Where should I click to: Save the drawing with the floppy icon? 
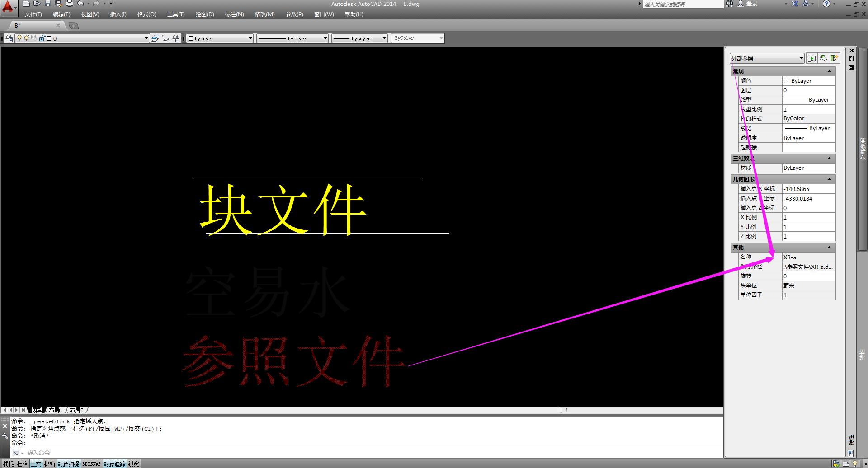click(x=48, y=4)
